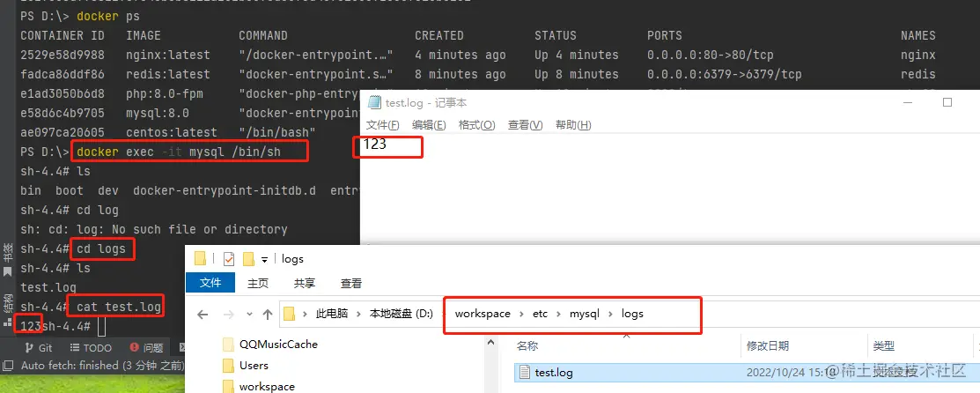Click the Auto fetch finished status message
This screenshot has height=393, width=980.
point(102,365)
